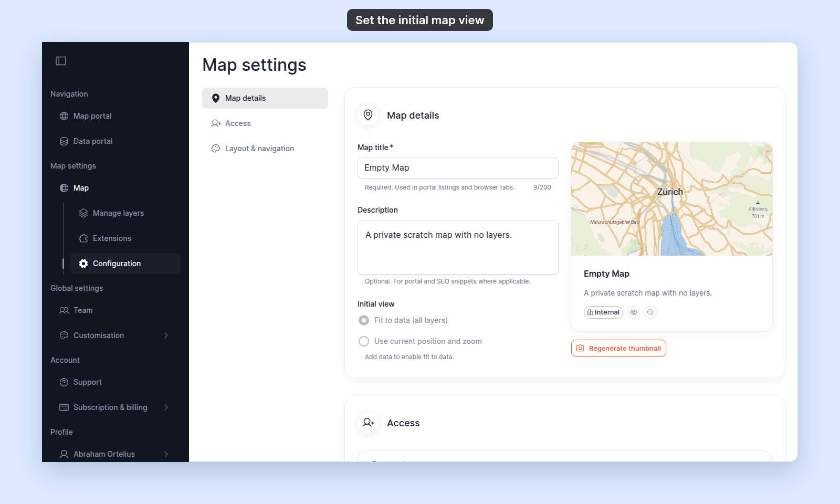Select Use current position and zoom radio
840x504 pixels.
pyautogui.click(x=364, y=341)
